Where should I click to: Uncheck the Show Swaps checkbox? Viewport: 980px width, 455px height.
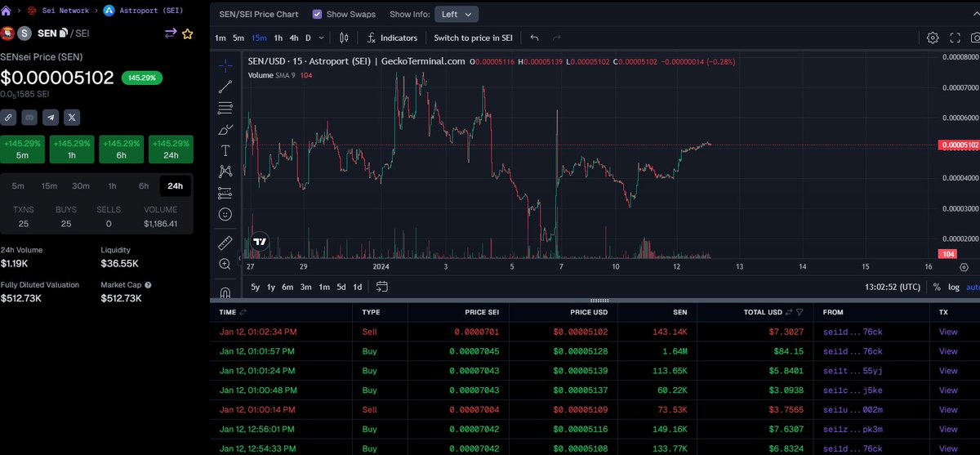(x=318, y=14)
